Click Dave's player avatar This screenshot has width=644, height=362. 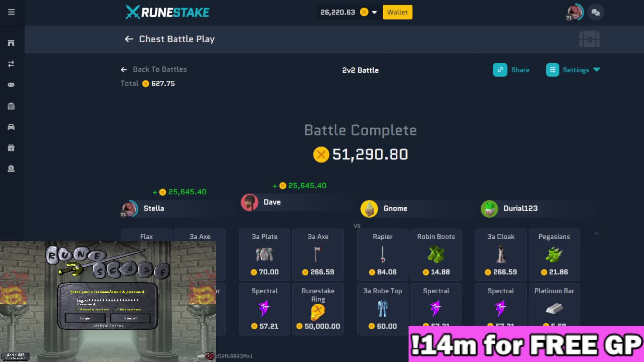point(250,202)
